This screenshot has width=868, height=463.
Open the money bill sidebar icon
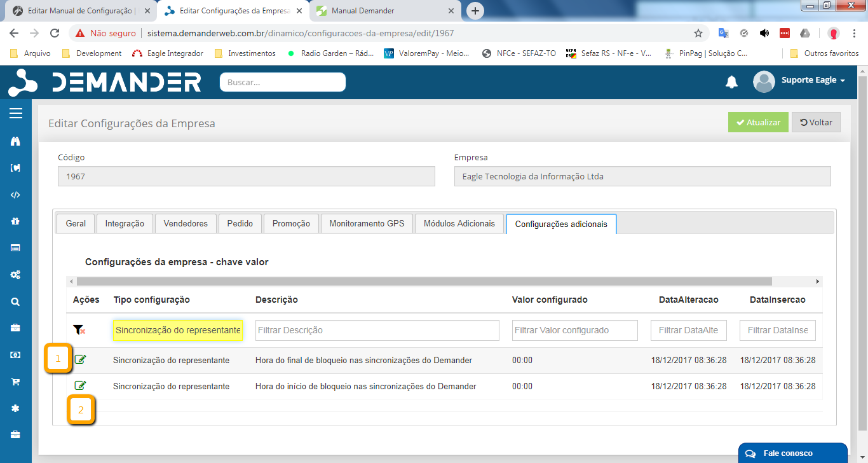tap(16, 355)
